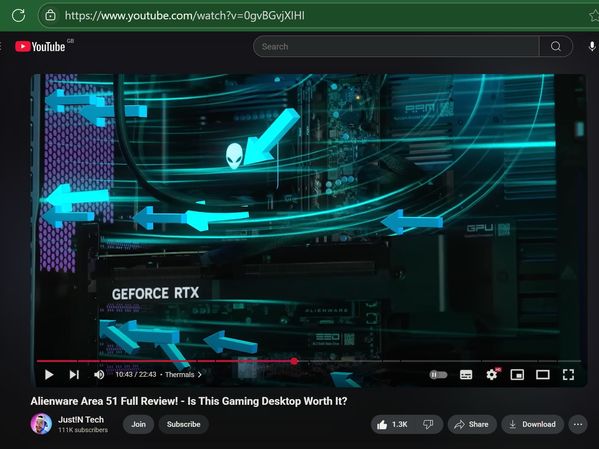
Task: Like the video with thumbs up 1.3K
Action: pyautogui.click(x=392, y=425)
